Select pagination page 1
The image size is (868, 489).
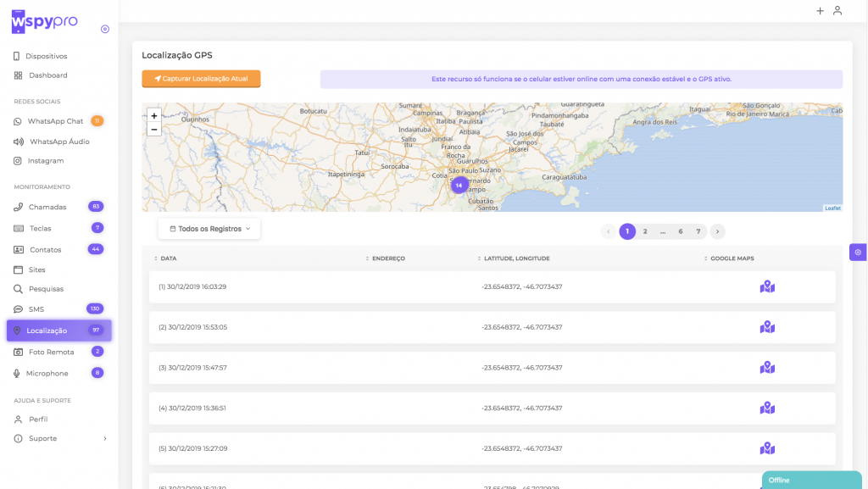tap(627, 231)
